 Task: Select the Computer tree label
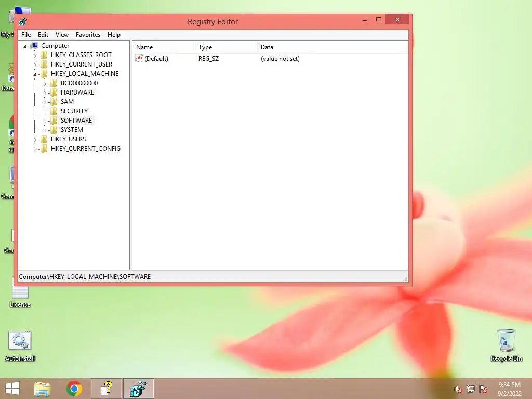coord(55,46)
